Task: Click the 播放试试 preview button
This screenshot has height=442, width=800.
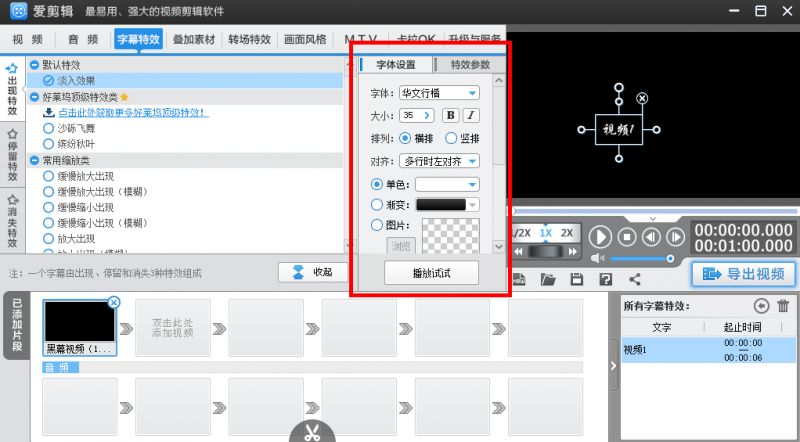Action: 431,273
